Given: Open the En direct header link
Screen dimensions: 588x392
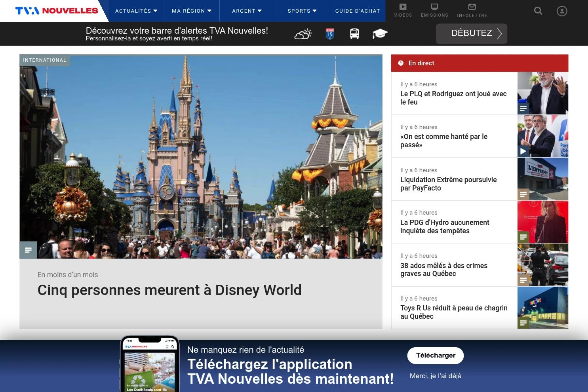Looking at the screenshot, I should (421, 63).
